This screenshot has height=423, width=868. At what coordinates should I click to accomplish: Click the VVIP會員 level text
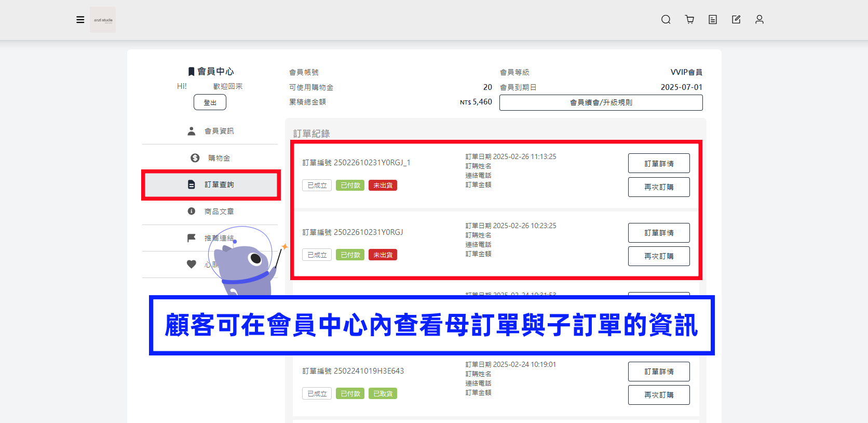coord(686,72)
